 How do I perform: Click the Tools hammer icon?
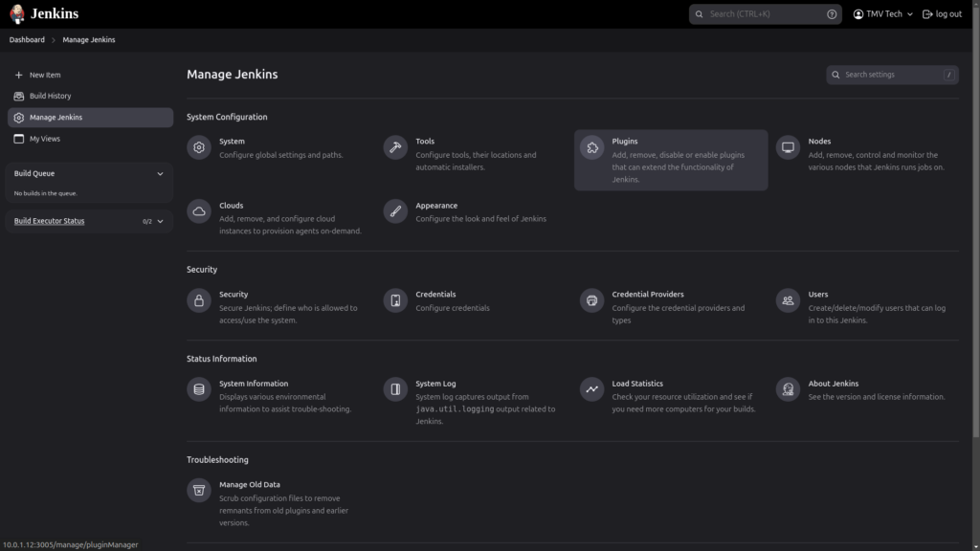click(x=395, y=147)
